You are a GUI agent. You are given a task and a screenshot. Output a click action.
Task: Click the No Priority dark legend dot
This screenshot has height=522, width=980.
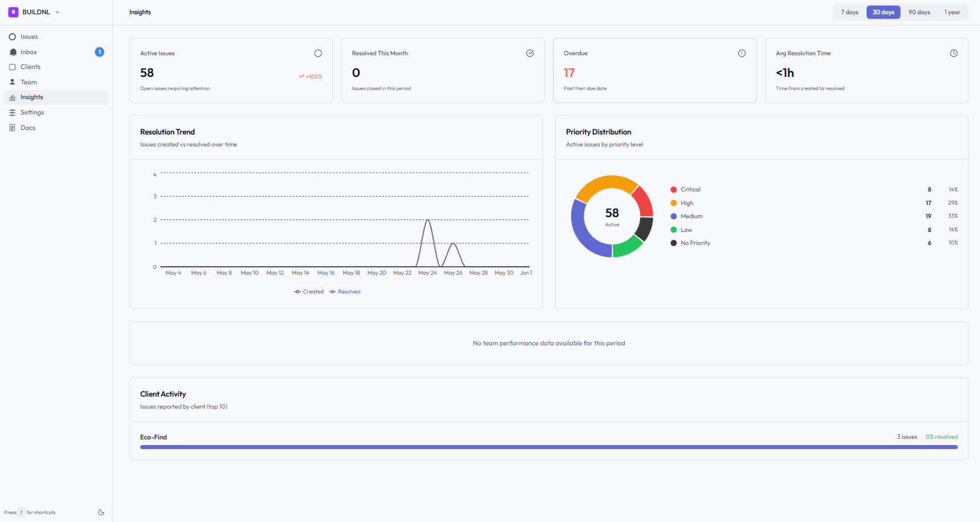click(x=674, y=243)
